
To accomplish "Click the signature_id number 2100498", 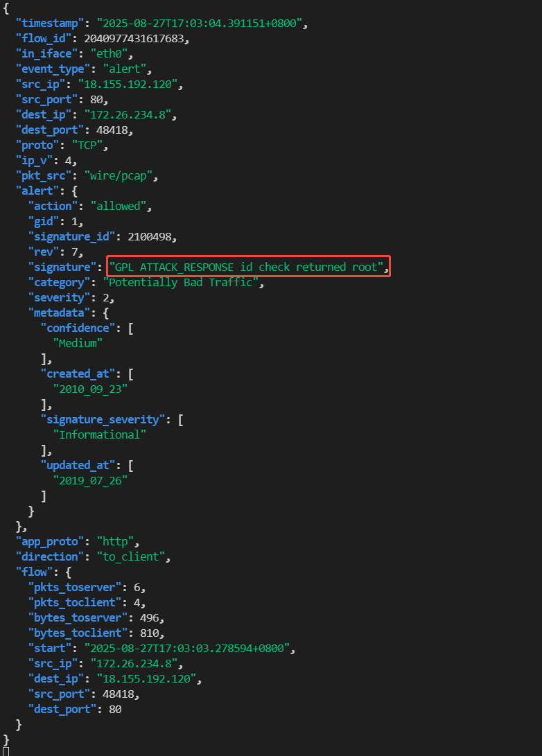I will pos(152,236).
